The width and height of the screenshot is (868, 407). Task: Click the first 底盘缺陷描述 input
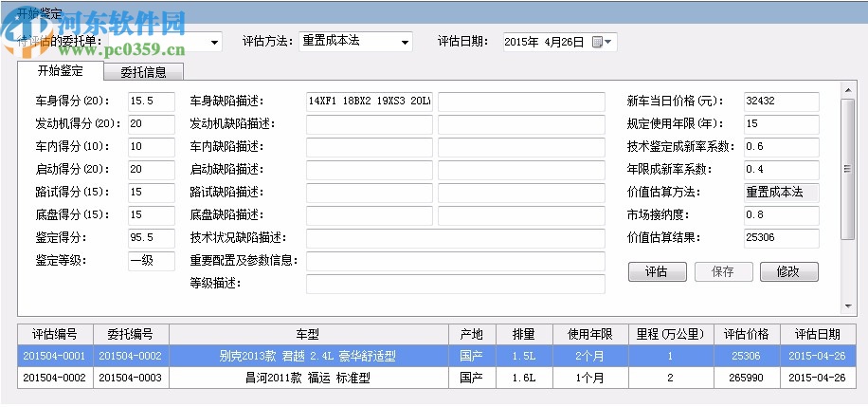pyautogui.click(x=370, y=215)
